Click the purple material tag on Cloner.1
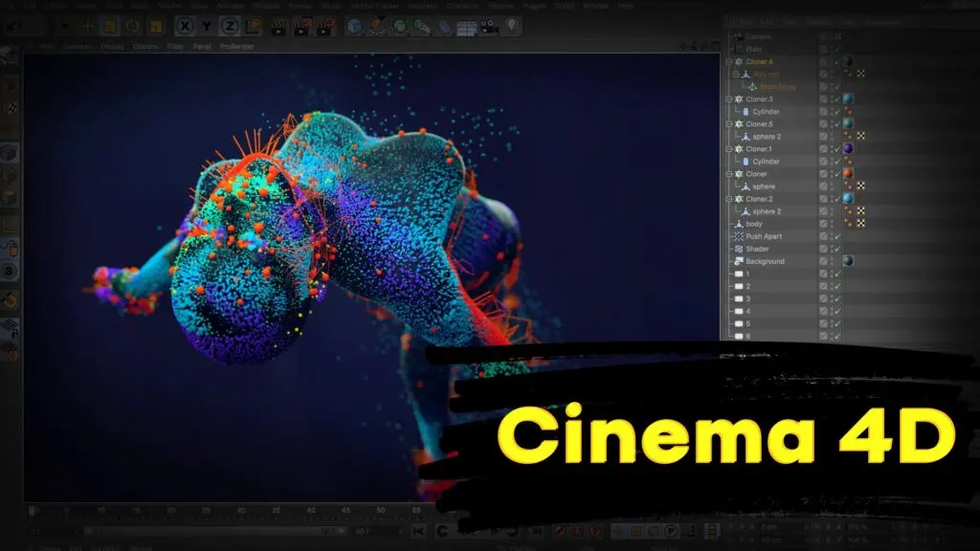This screenshot has width=980, height=551. pos(848,148)
